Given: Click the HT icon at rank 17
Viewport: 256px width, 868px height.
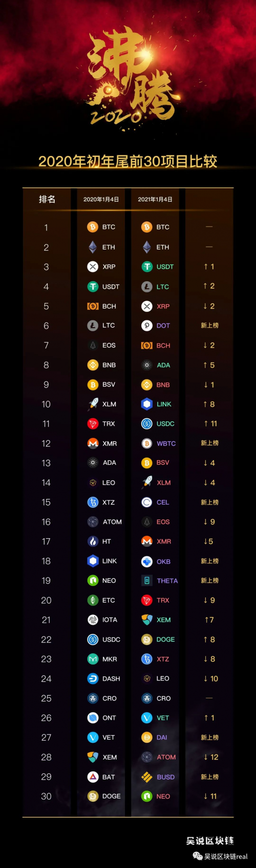Looking at the screenshot, I should coord(93,541).
